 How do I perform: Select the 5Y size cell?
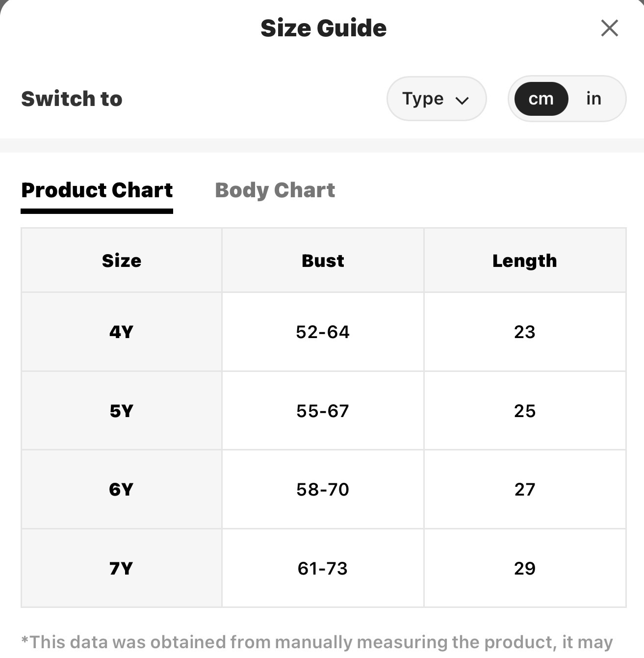122,411
